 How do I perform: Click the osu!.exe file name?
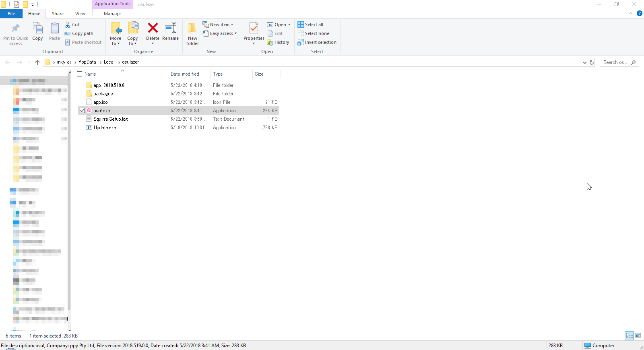point(102,111)
